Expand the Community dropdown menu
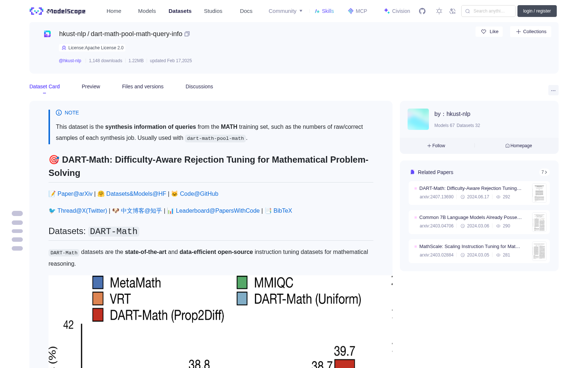 point(286,11)
